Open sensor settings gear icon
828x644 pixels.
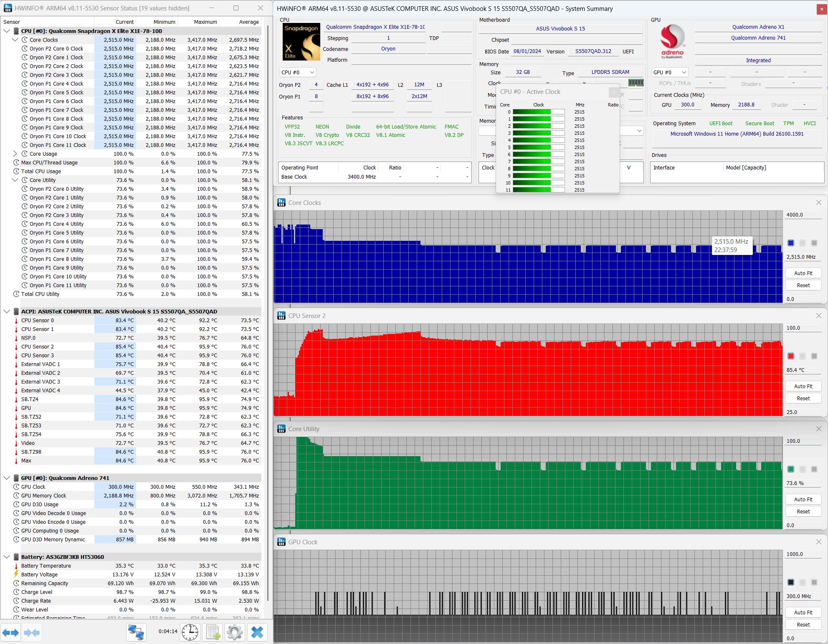[x=235, y=633]
